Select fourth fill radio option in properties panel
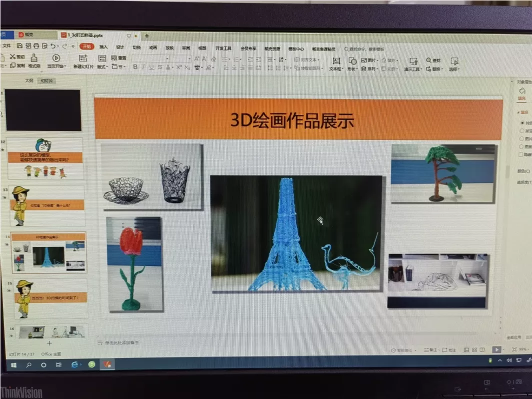This screenshot has width=532, height=399. [x=522, y=146]
